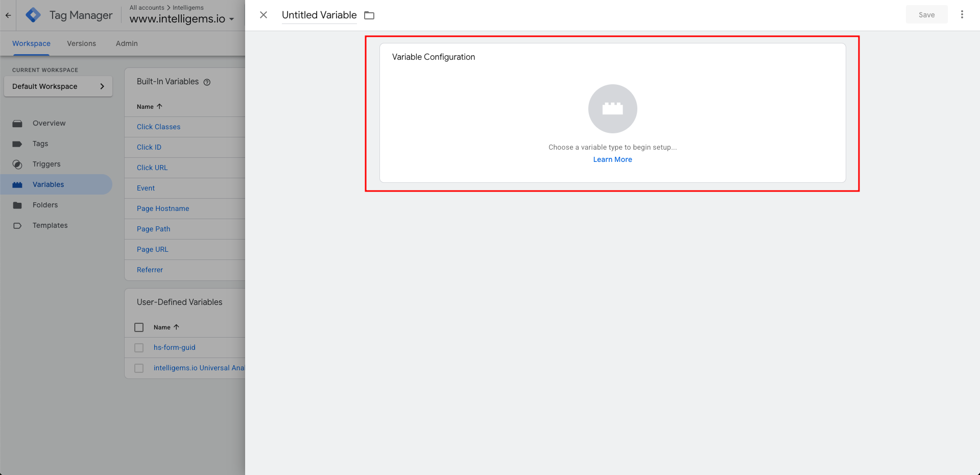Check the hs-form-guid variable checkbox
The image size is (980, 475).
[139, 348]
